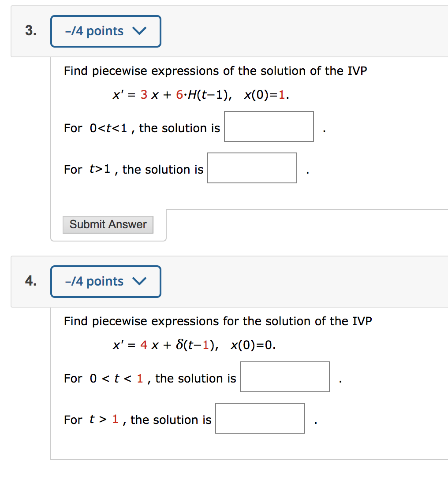Expand the question 4 "-/4 points" dropdown
The image size is (448, 498).
coord(106,282)
